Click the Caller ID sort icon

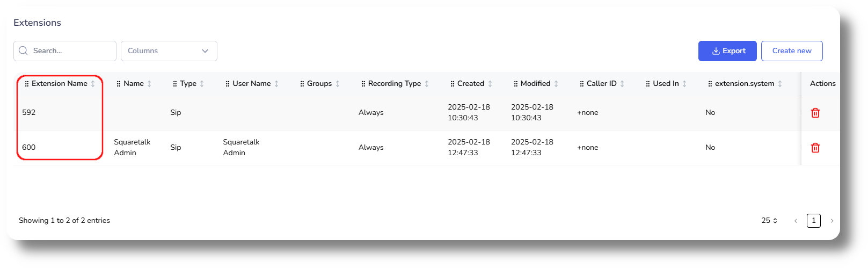point(622,84)
